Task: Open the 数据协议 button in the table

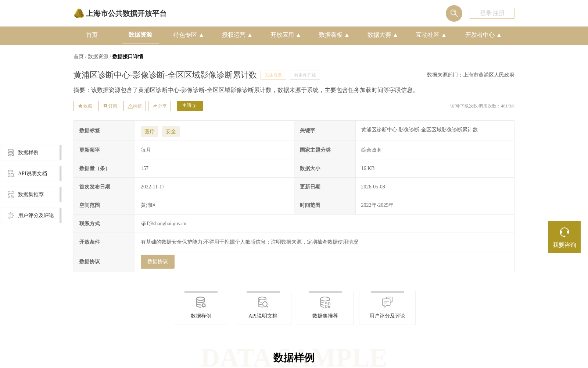Action: (158, 262)
